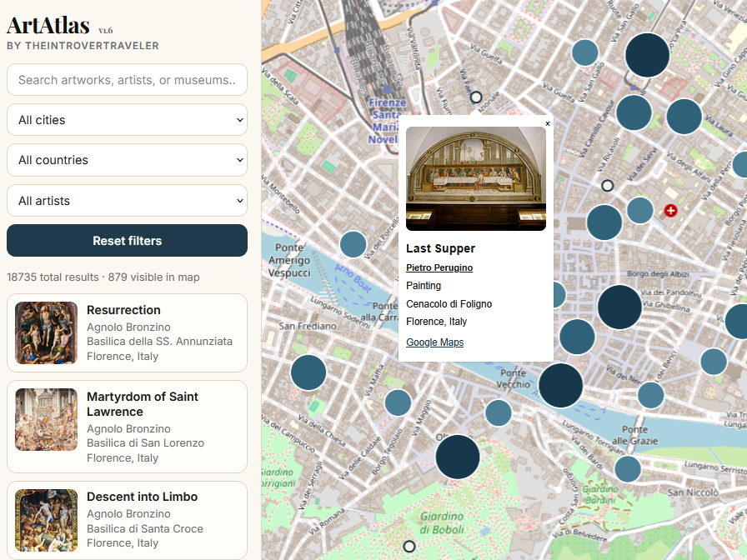
Task: Click the red plus marker near Borgo Pinti
Action: click(x=670, y=211)
